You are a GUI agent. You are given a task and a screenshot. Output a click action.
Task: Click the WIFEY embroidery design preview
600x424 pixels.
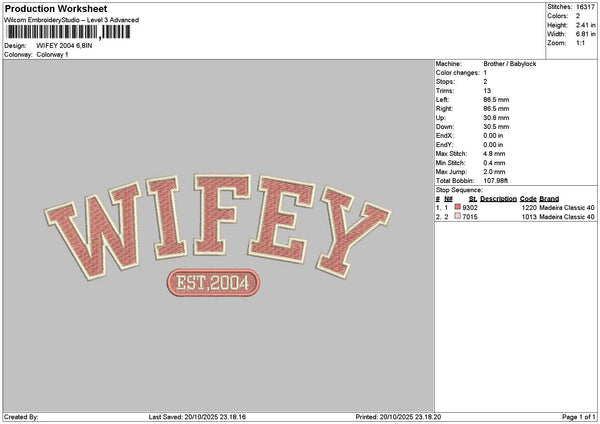(x=217, y=235)
